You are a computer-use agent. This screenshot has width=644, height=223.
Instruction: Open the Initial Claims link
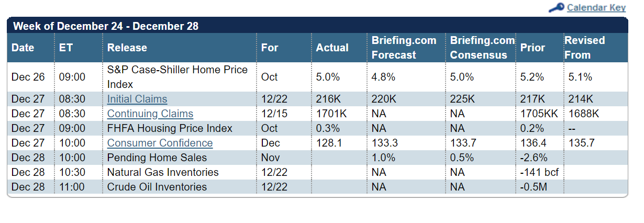pyautogui.click(x=137, y=99)
